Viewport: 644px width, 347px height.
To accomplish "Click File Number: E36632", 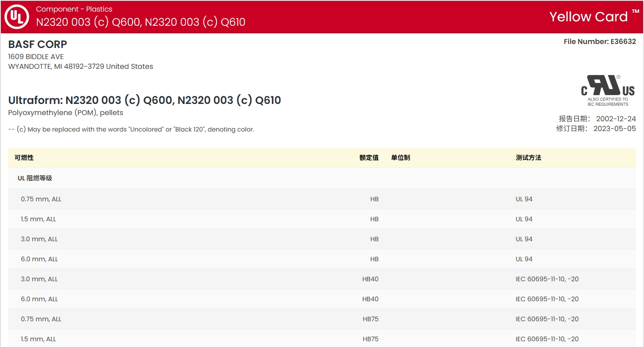I will tap(600, 41).
